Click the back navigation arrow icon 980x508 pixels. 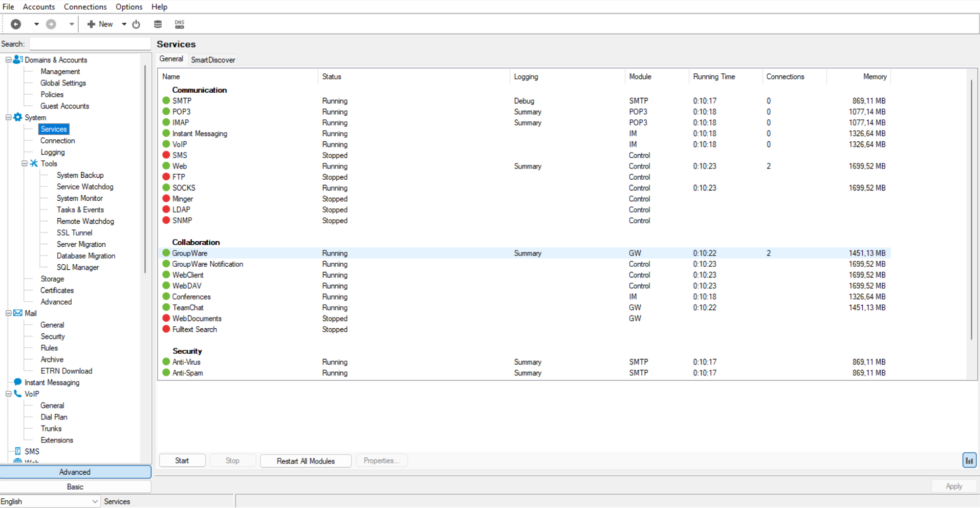(x=16, y=24)
